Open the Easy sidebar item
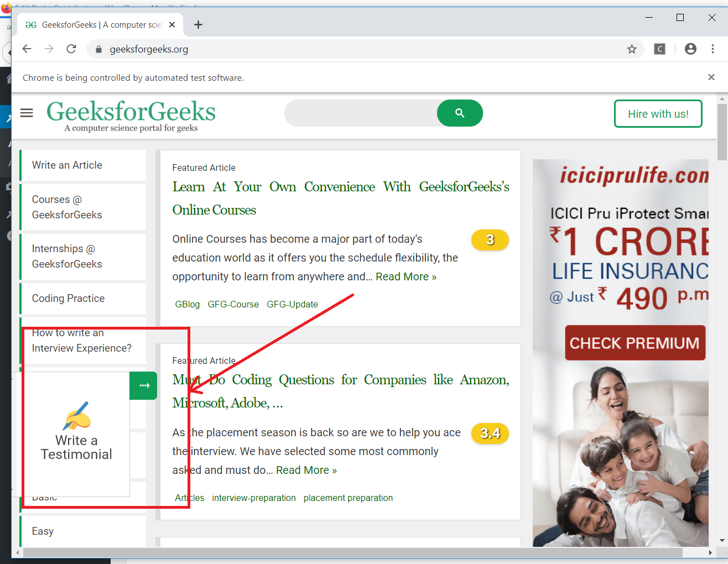The image size is (728, 564). (83, 531)
